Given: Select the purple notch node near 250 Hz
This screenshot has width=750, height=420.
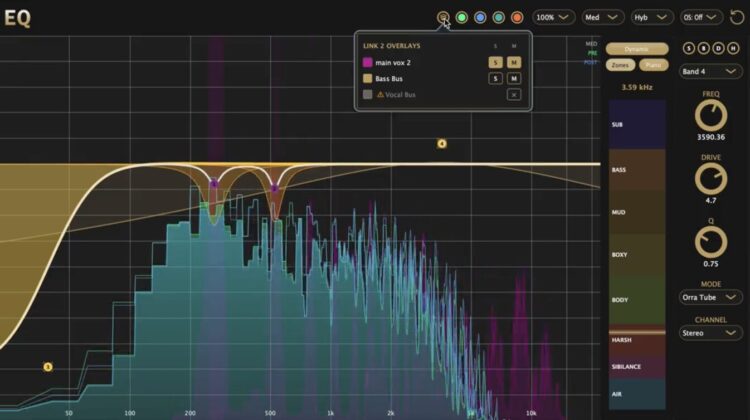Looking at the screenshot, I should click(214, 183).
